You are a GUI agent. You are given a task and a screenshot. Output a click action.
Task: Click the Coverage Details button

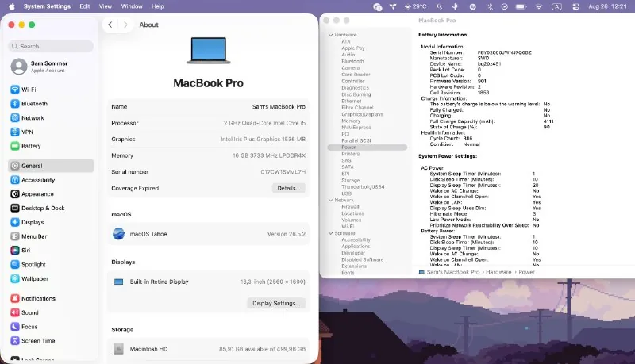(288, 188)
